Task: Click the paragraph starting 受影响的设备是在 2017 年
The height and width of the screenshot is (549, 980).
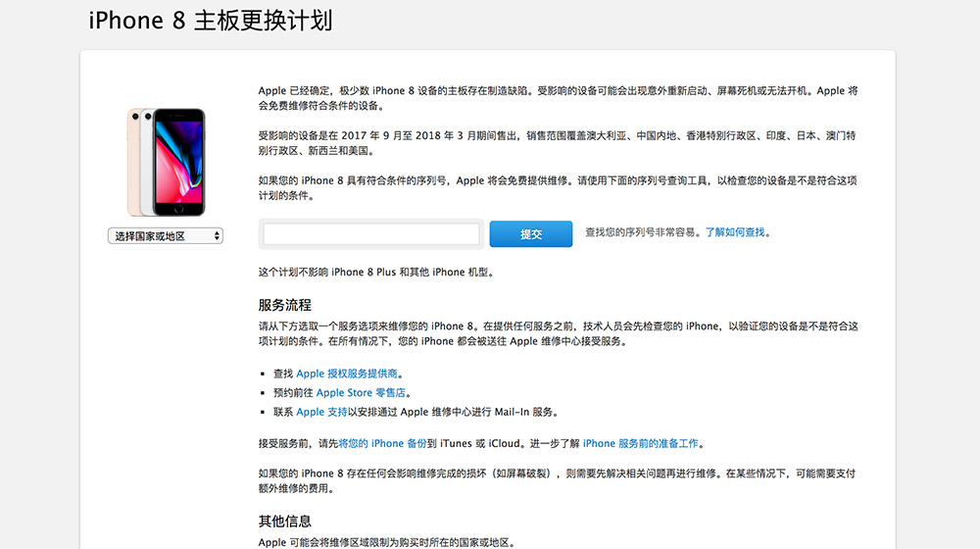Action: (x=557, y=143)
